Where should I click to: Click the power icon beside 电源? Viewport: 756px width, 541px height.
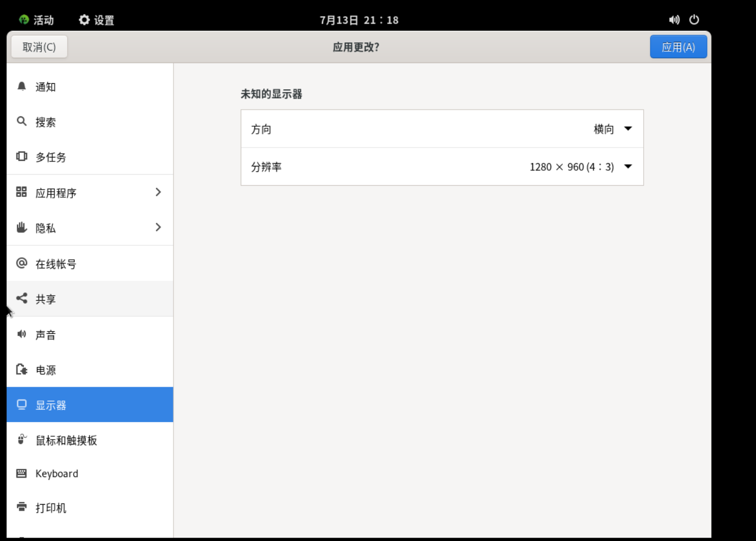click(21, 369)
